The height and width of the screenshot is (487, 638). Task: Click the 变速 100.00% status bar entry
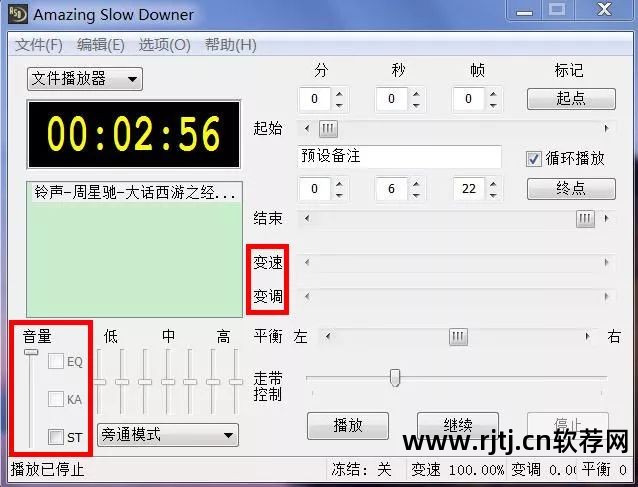point(458,470)
